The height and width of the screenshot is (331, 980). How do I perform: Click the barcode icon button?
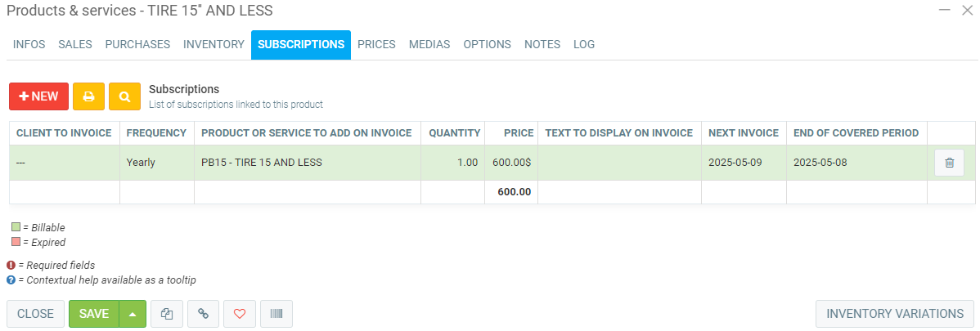(x=276, y=314)
